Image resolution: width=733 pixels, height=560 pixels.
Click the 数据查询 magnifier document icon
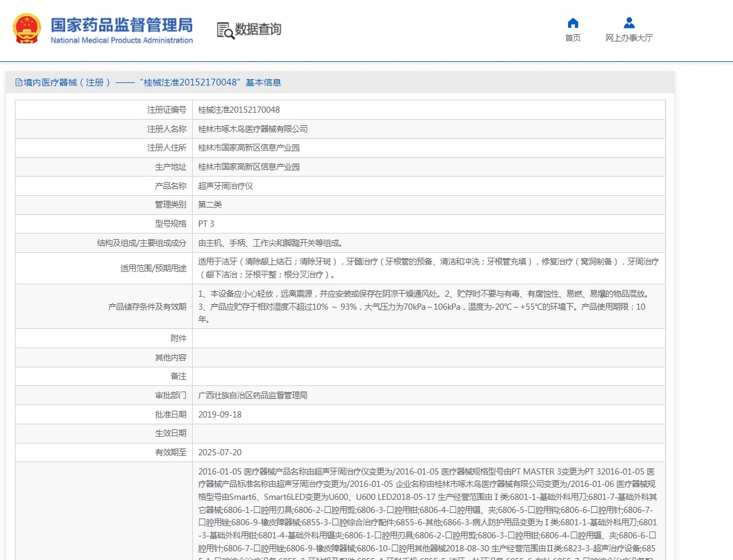(x=225, y=30)
